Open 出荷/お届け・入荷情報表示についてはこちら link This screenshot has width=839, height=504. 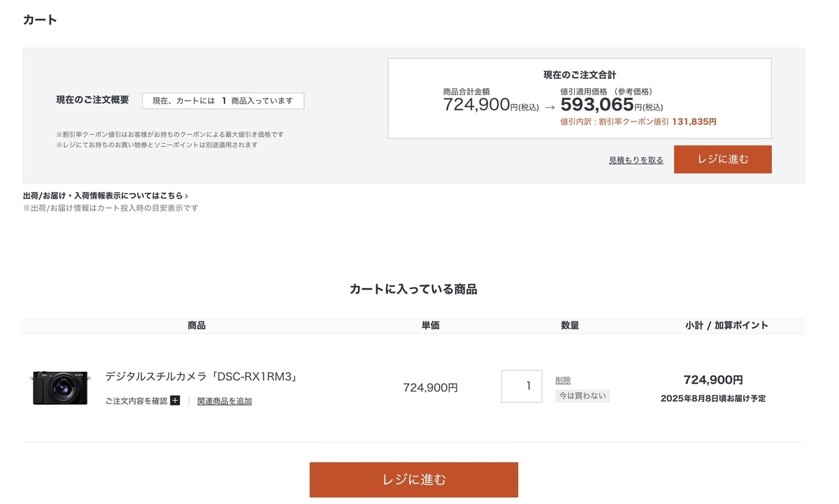(106, 196)
